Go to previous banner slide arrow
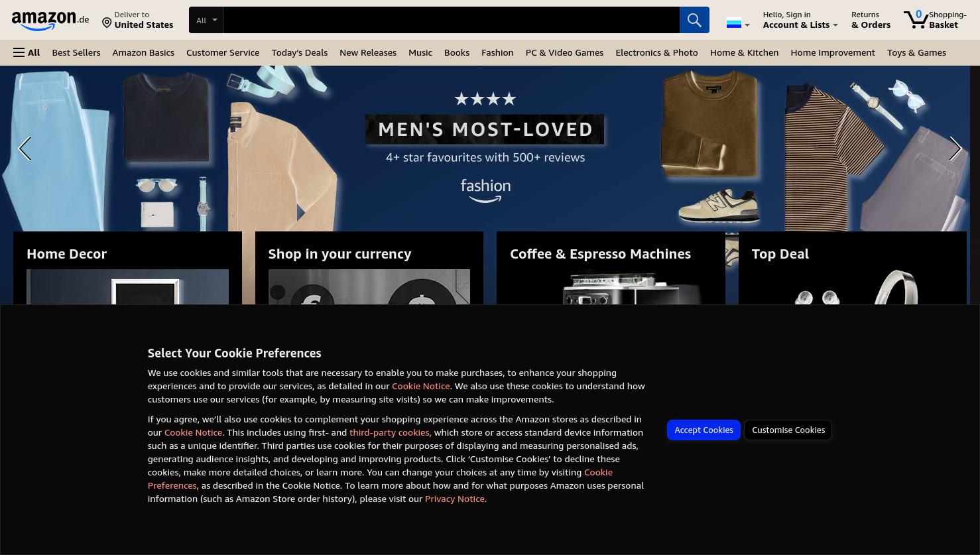Viewport: 980px width, 555px height. pyautogui.click(x=25, y=149)
